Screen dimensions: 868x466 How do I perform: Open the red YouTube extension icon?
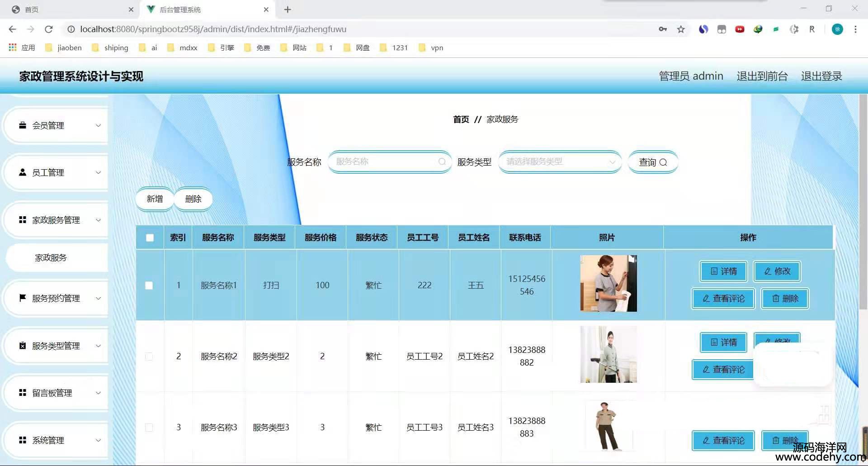[740, 29]
